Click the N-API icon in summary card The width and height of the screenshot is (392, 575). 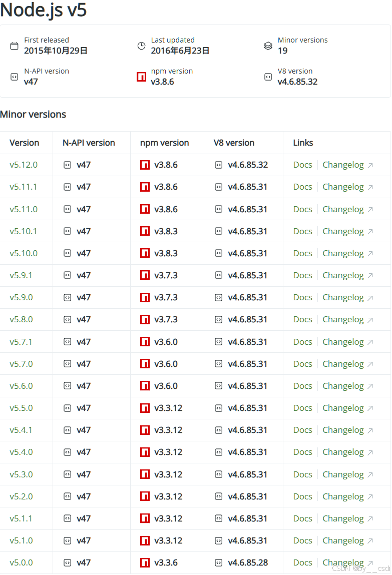tap(15, 77)
